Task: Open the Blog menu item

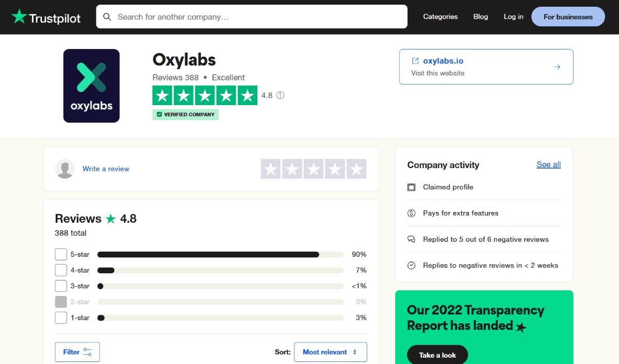Action: click(x=481, y=17)
